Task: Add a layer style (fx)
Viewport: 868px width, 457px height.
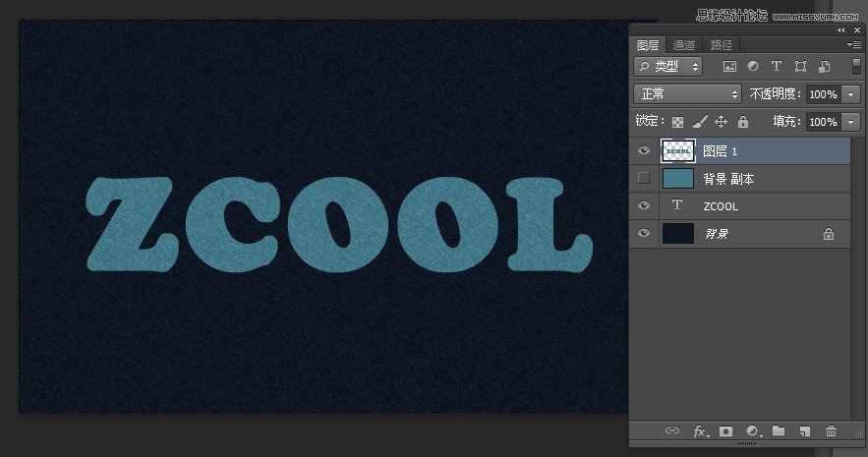Action: 700,431
